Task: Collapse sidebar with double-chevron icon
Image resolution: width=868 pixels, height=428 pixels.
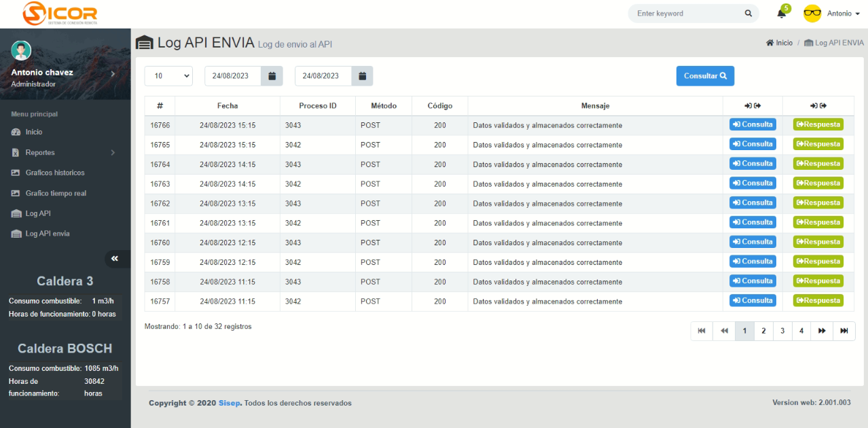Action: point(115,259)
